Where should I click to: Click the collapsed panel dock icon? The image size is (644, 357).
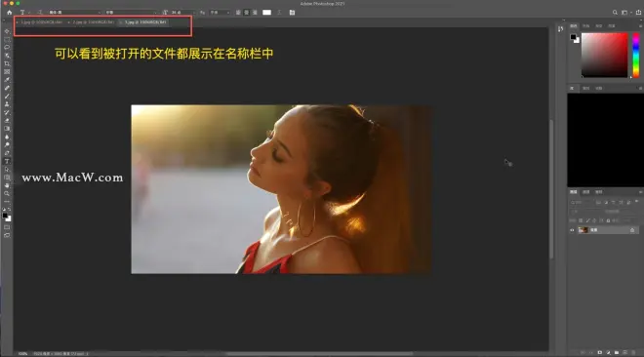point(561,28)
